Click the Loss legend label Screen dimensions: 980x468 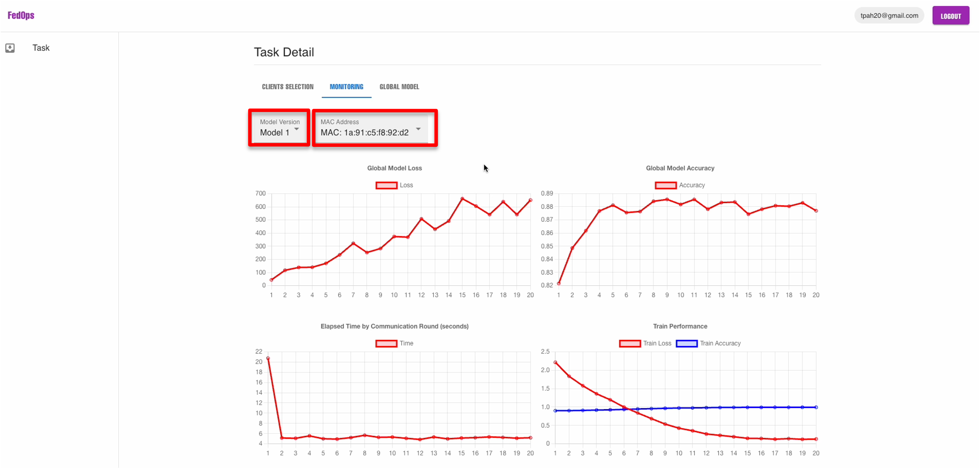tap(406, 185)
